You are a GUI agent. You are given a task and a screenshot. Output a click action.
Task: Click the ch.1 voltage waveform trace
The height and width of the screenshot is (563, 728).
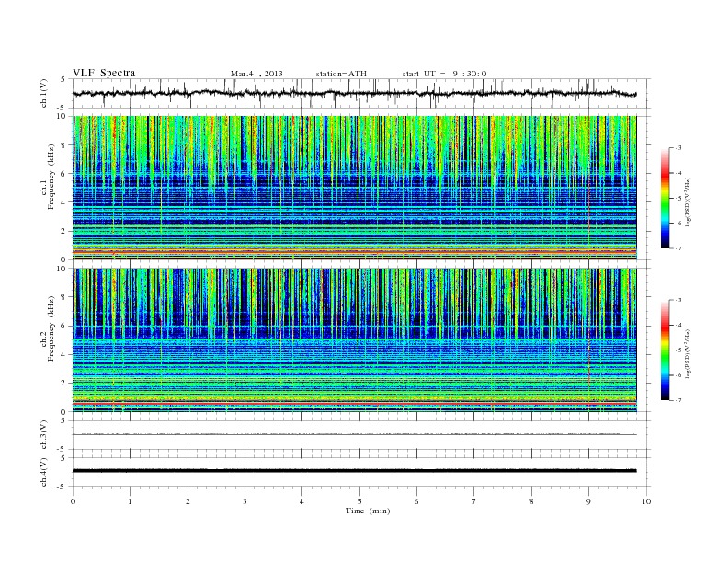point(354,93)
